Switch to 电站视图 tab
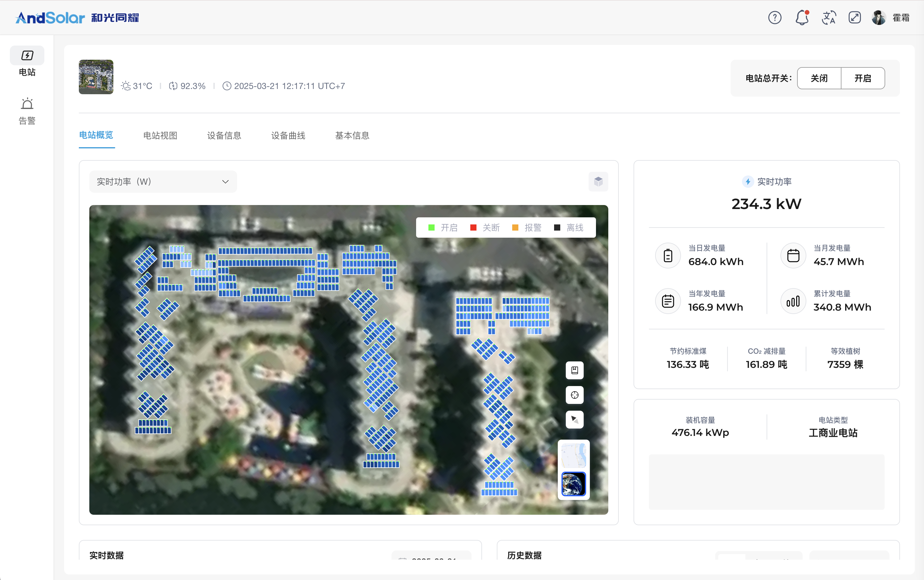924x580 pixels. [160, 135]
